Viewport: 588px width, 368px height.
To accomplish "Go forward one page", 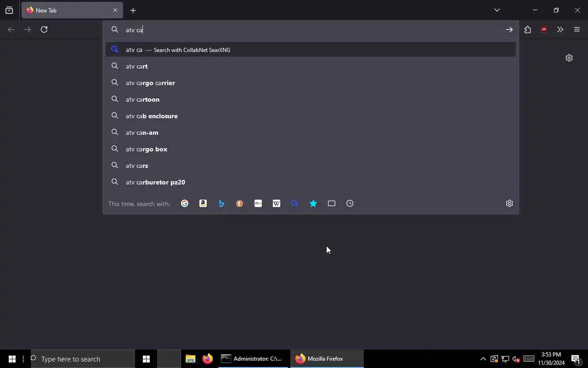I will click(x=28, y=29).
